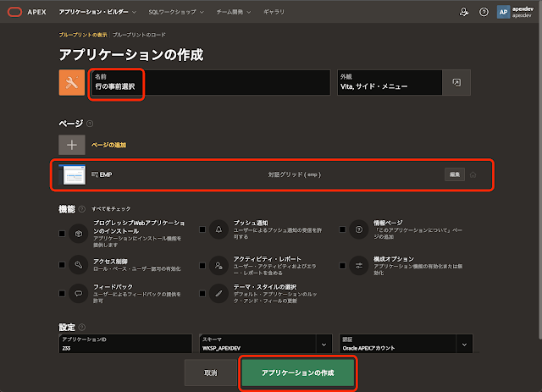
Task: Open the help question mark icon
Action: (484, 12)
